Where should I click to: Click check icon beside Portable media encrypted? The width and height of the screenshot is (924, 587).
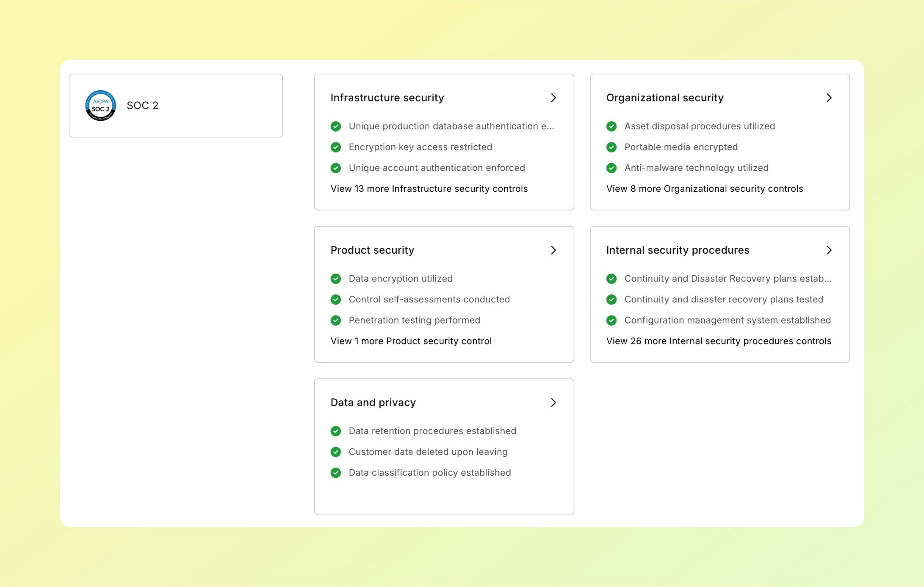pyautogui.click(x=611, y=147)
